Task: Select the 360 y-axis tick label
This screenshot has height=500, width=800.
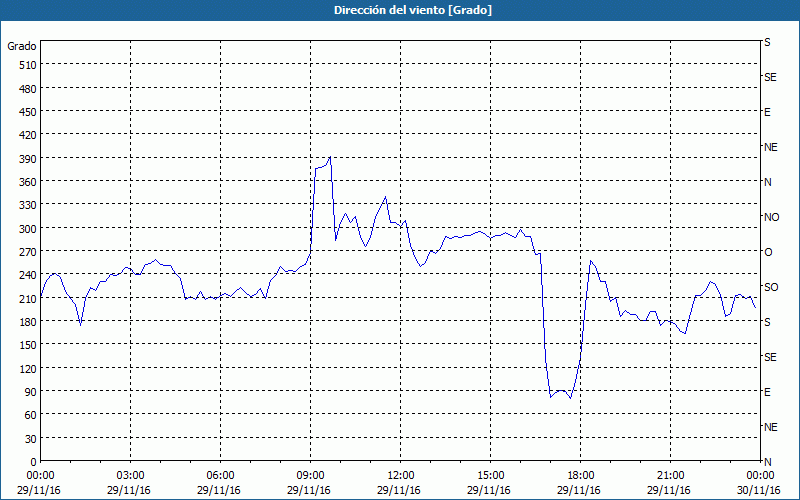Action: point(28,182)
